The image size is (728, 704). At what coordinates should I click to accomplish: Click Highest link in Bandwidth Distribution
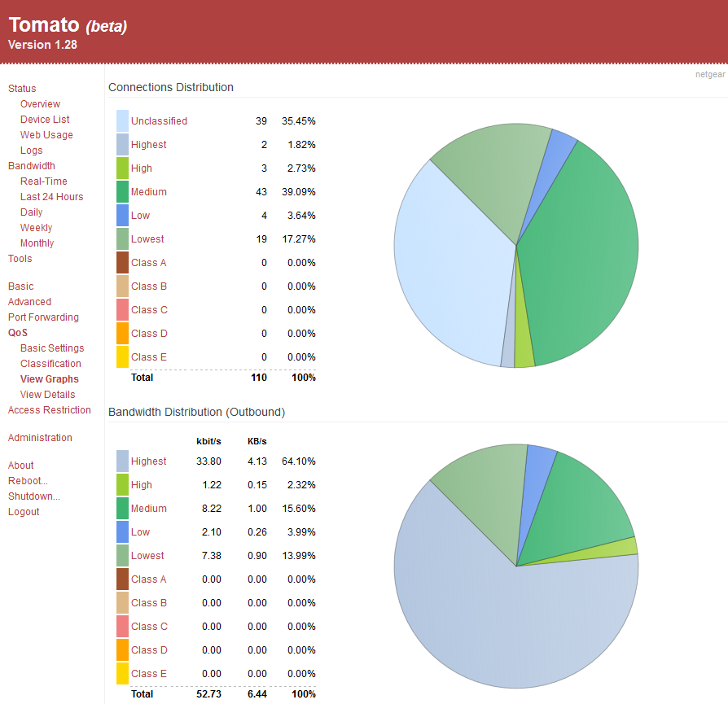149,461
